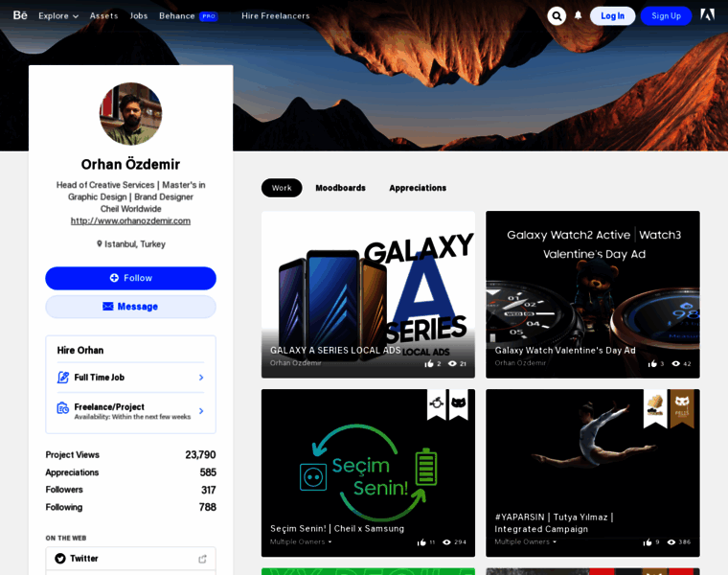728x575 pixels.
Task: Click Following count 788
Action: point(208,507)
